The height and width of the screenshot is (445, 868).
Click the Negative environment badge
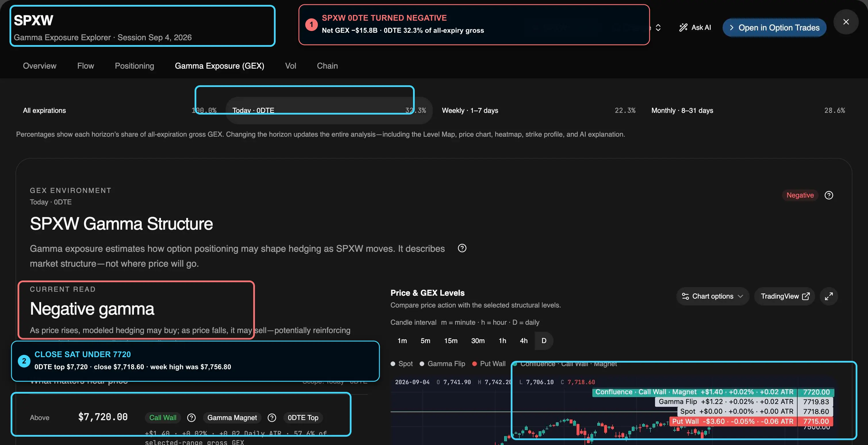coord(800,195)
